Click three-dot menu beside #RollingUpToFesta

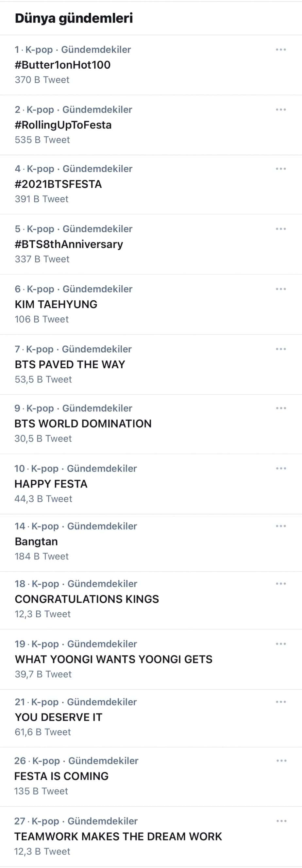pos(281,109)
